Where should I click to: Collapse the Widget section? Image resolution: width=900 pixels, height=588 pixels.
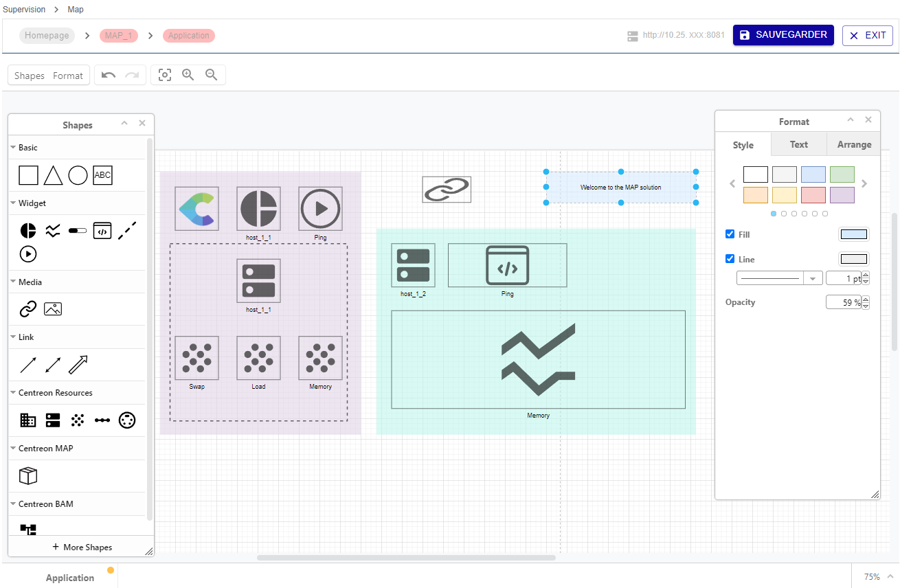coord(12,203)
